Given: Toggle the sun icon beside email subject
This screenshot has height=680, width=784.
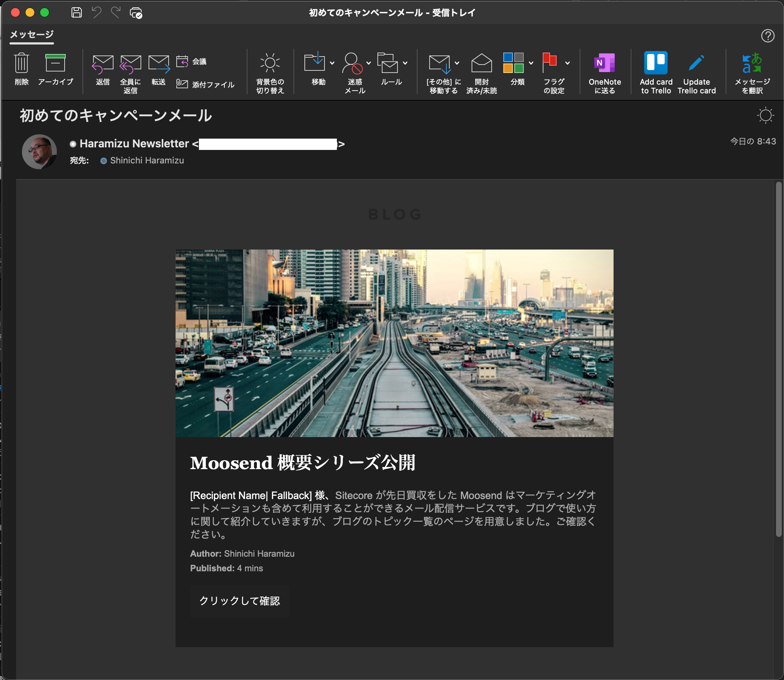Looking at the screenshot, I should pyautogui.click(x=765, y=115).
